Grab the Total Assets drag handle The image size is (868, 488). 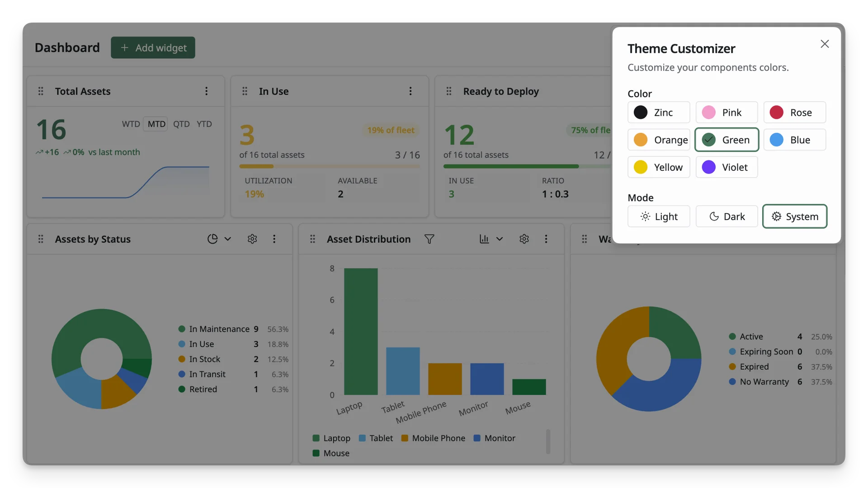pyautogui.click(x=41, y=91)
